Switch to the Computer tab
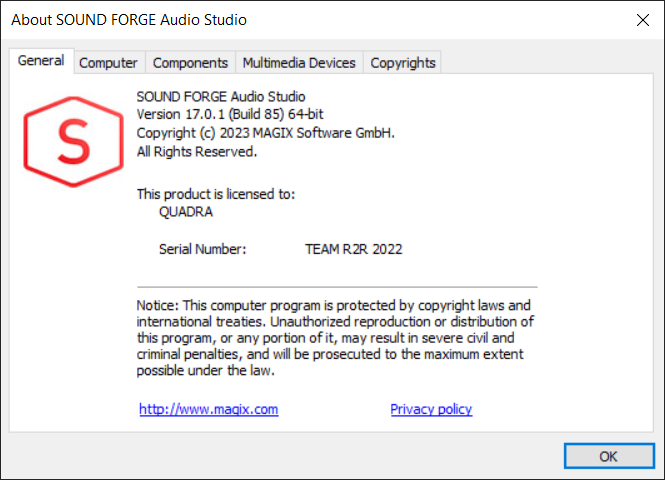665x480 pixels. pyautogui.click(x=108, y=63)
